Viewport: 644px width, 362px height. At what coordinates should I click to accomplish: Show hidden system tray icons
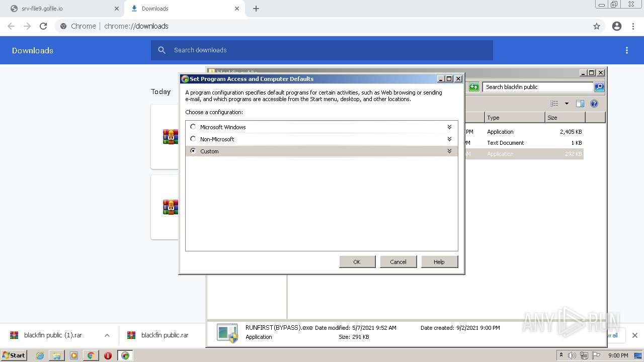(x=561, y=355)
